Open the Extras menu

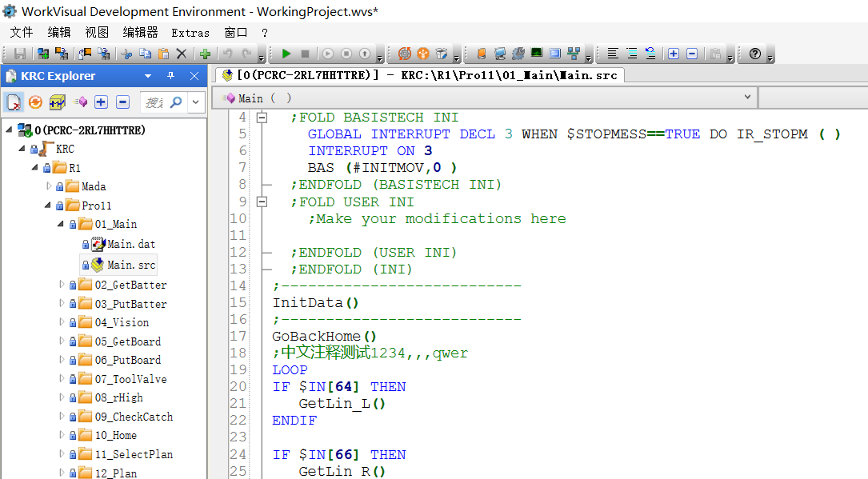pyautogui.click(x=190, y=34)
